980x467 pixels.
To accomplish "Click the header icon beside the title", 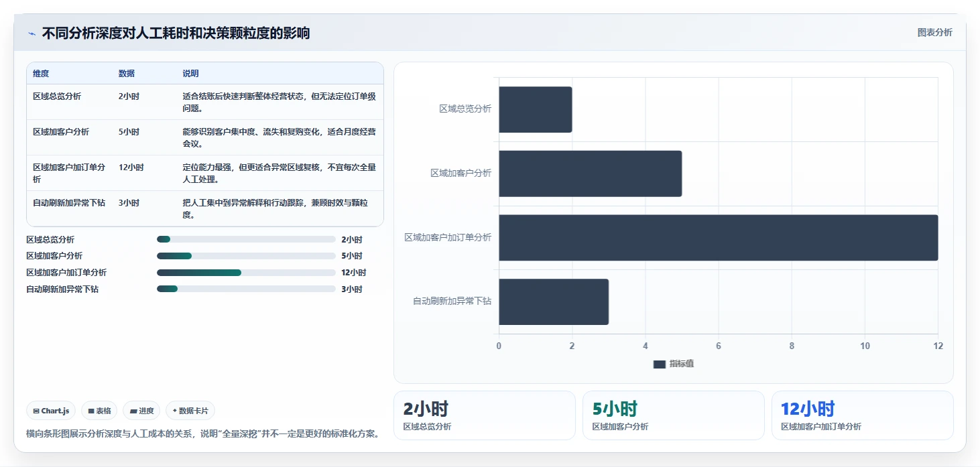I will click(x=32, y=34).
